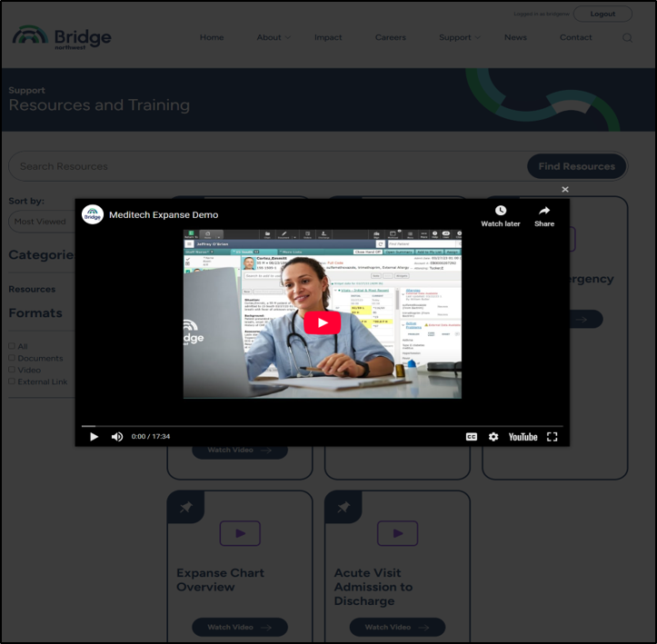
Task: Play the video with the red YouTube button
Action: (x=322, y=322)
